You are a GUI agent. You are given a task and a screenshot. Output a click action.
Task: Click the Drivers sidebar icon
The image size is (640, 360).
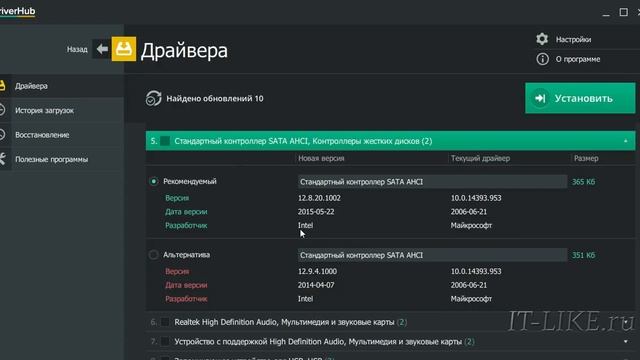point(2,86)
